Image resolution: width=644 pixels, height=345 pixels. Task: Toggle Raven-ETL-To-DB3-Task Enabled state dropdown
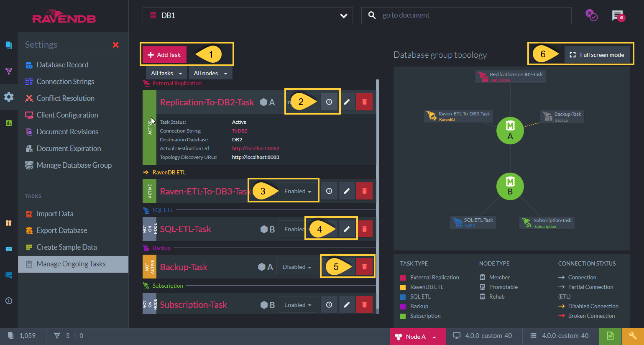point(298,191)
